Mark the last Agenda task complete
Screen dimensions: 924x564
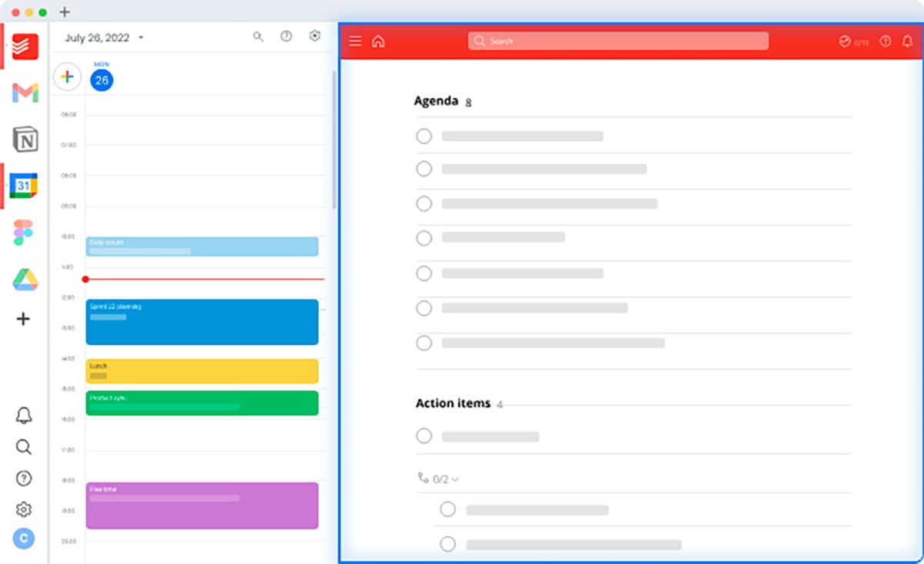point(424,343)
